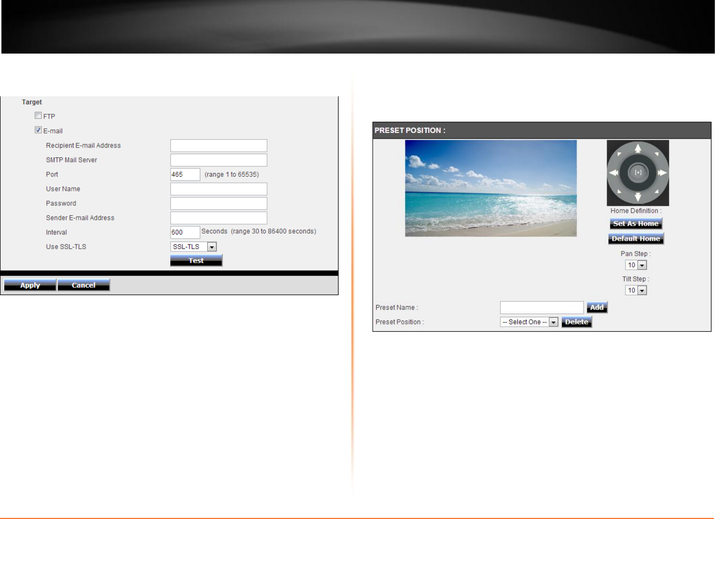Click the Test button
Screen dimensions: 728x564
pyautogui.click(x=196, y=260)
